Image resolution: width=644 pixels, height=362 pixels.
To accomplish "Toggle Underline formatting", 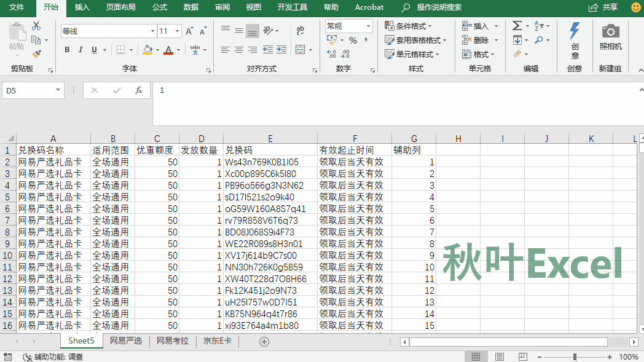I will pyautogui.click(x=94, y=50).
